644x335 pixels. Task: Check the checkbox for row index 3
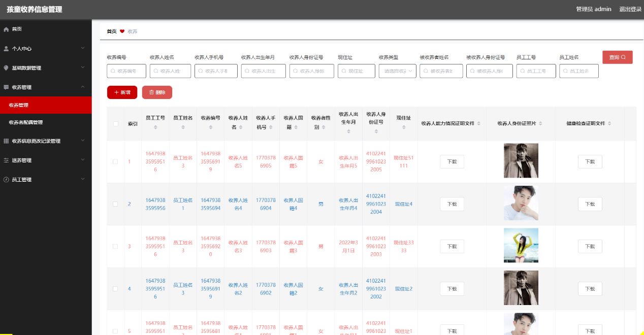(x=116, y=247)
